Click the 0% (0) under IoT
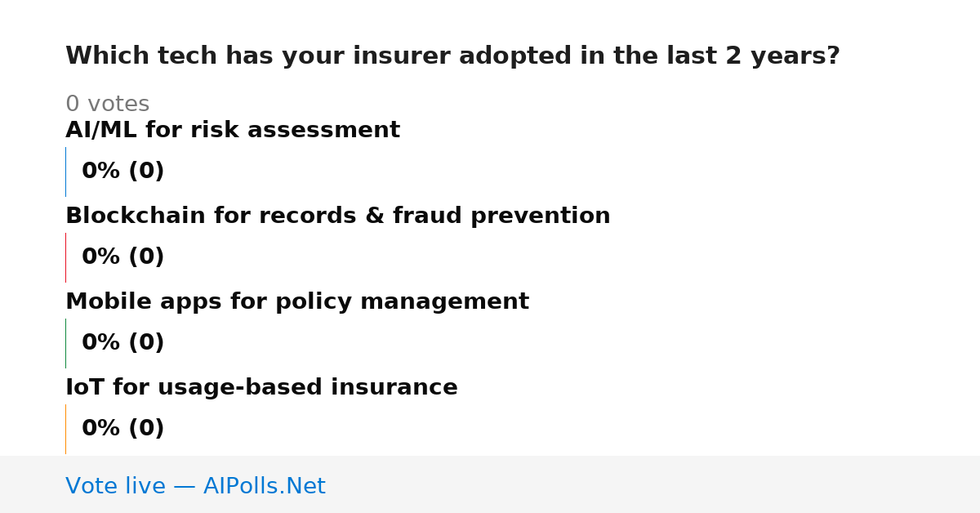980x513 pixels. (x=123, y=429)
